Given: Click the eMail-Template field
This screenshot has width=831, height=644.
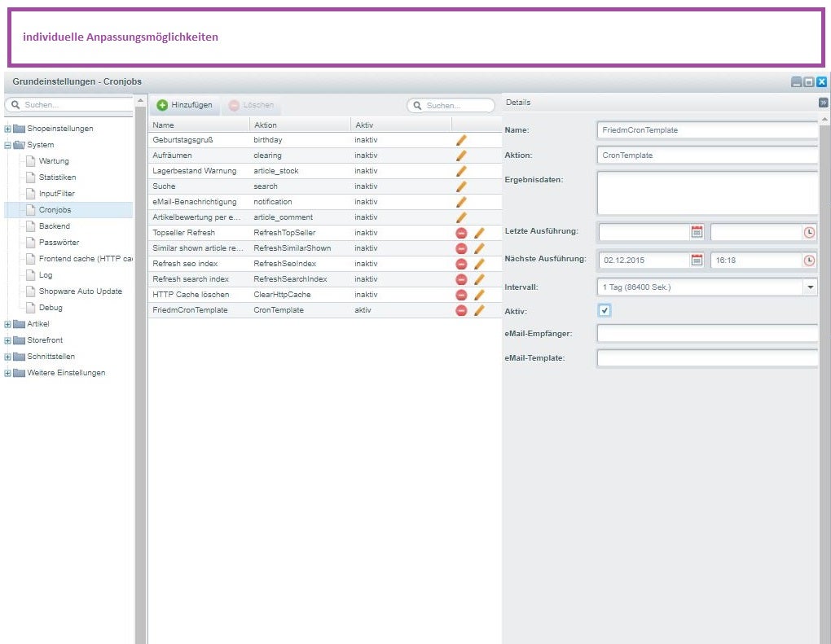Looking at the screenshot, I should point(707,358).
